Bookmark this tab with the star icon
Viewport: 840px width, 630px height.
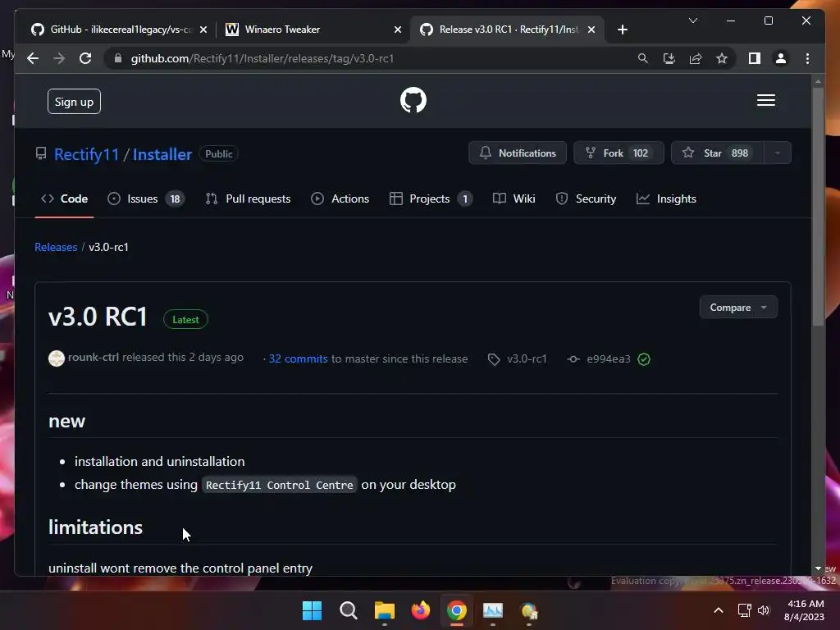tap(722, 58)
